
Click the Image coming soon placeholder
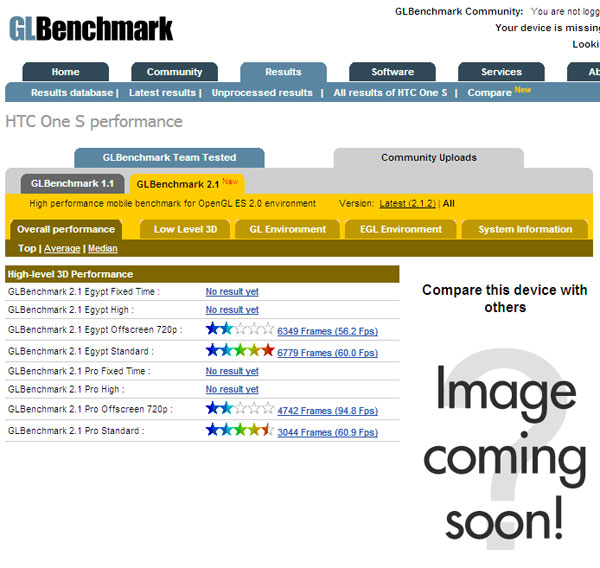(504, 450)
